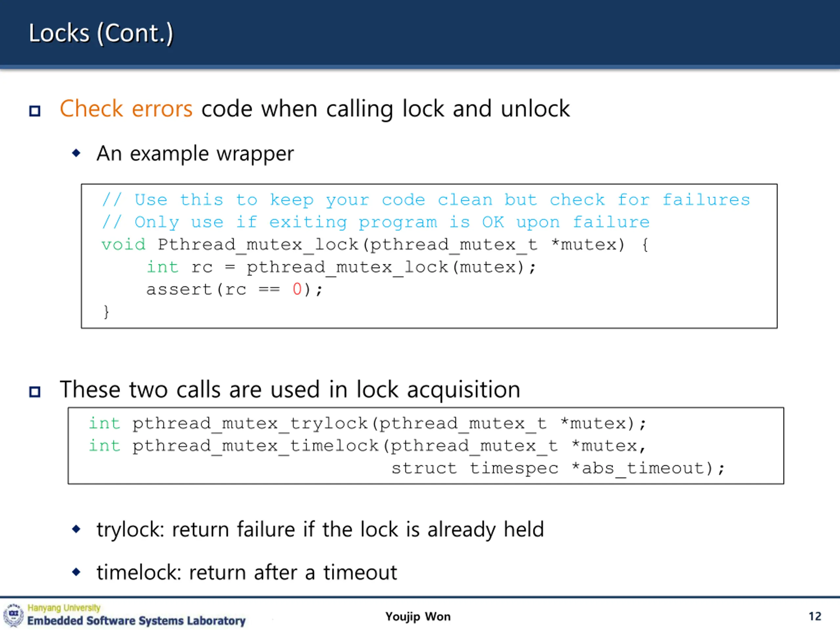840x630 pixels.
Task: Click the Hanyang University label
Action: pyautogui.click(x=64, y=608)
